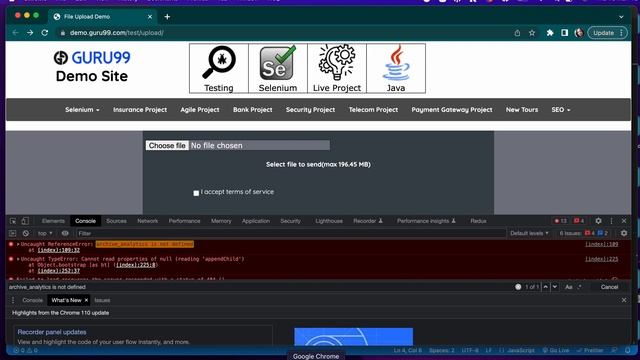Open the Default levels dropdown
640x360 pixels.
[529, 233]
